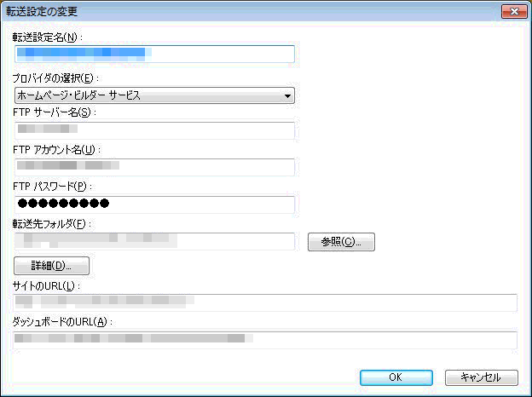Click the サイトのURL input field
The height and width of the screenshot is (397, 532).
(x=266, y=302)
